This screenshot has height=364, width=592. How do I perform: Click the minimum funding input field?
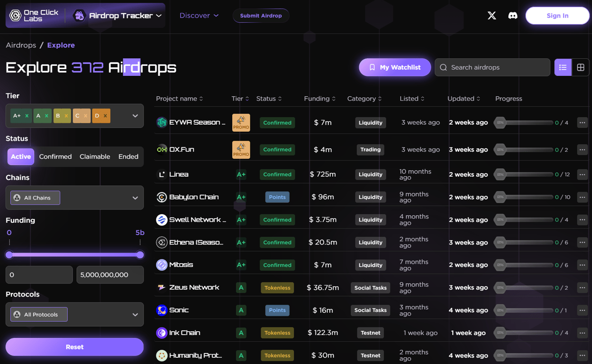tap(39, 274)
